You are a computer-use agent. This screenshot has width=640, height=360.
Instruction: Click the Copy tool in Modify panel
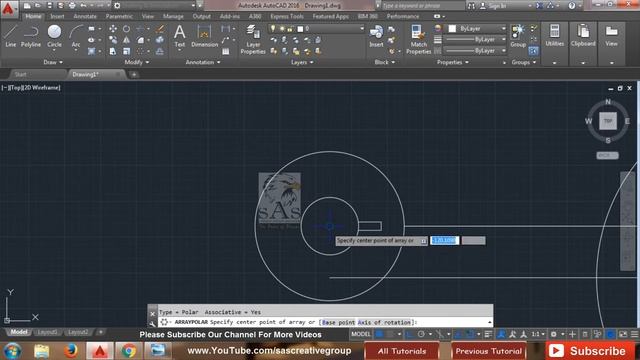point(113,40)
